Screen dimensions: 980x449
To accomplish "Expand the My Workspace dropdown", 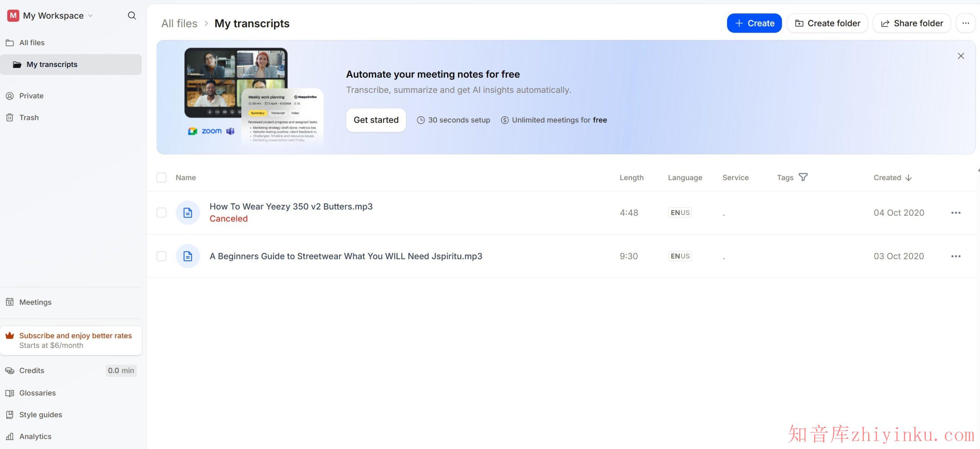I will (x=54, y=16).
